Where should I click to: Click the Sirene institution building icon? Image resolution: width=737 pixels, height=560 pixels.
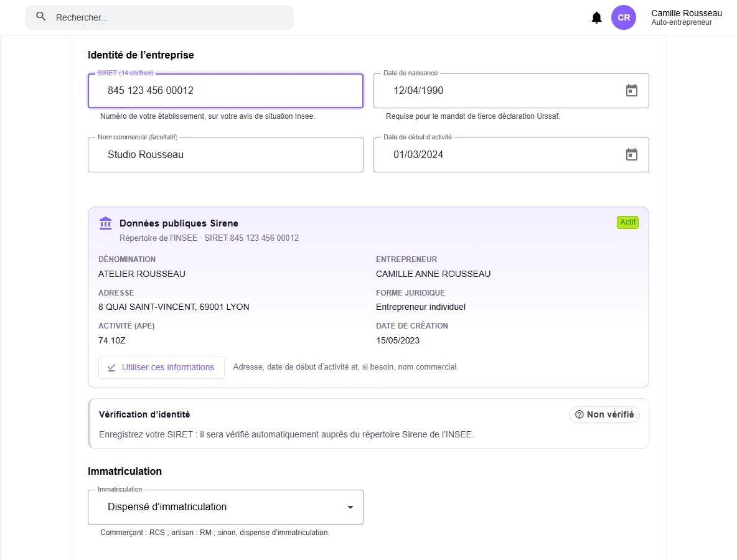(x=106, y=223)
